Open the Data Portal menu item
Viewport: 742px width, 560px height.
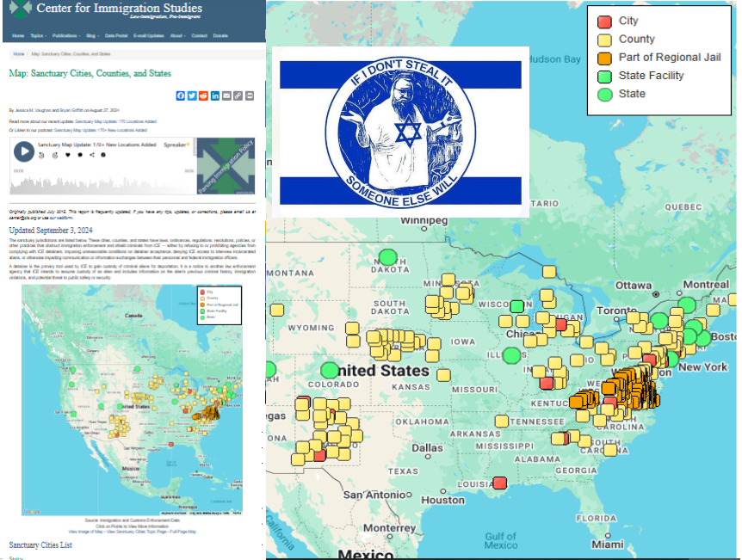(116, 36)
